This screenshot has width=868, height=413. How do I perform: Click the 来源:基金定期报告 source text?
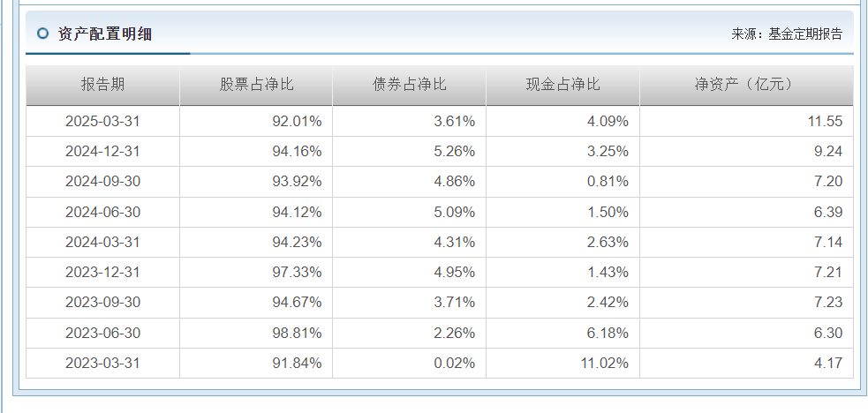pos(787,34)
